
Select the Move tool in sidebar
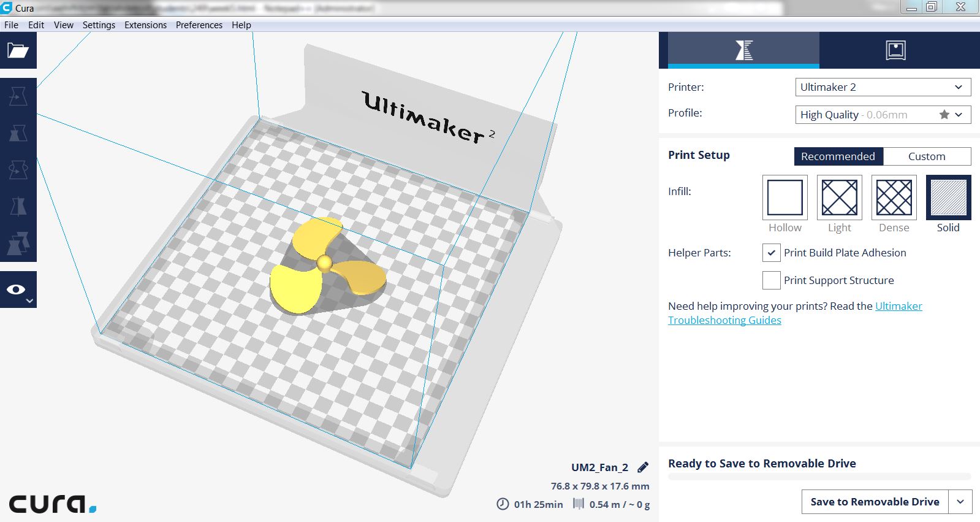pos(18,96)
